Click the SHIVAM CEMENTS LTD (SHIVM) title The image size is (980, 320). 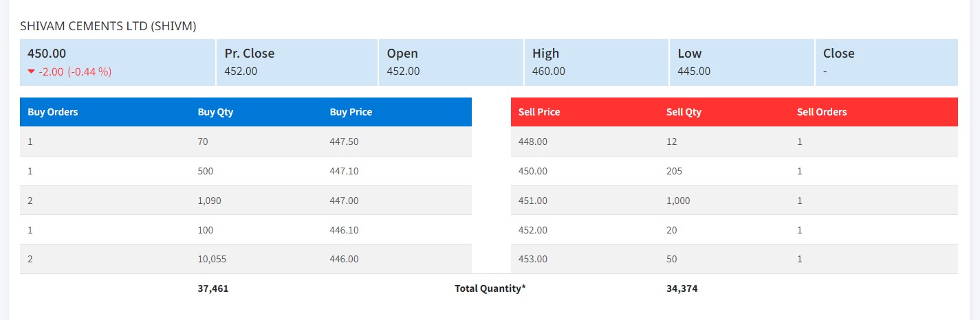click(109, 26)
